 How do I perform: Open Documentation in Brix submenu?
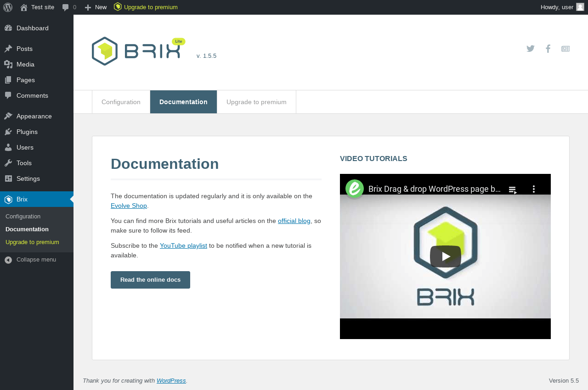pyautogui.click(x=27, y=229)
